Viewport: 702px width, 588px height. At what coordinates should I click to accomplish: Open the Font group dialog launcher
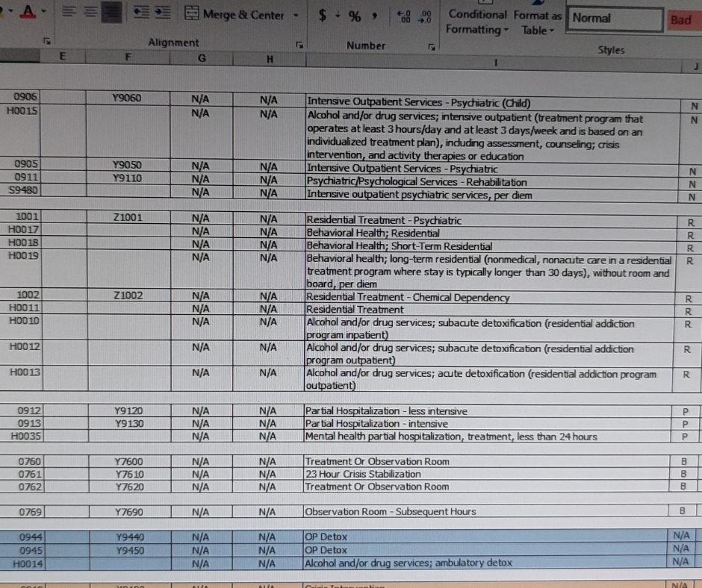tap(47, 41)
